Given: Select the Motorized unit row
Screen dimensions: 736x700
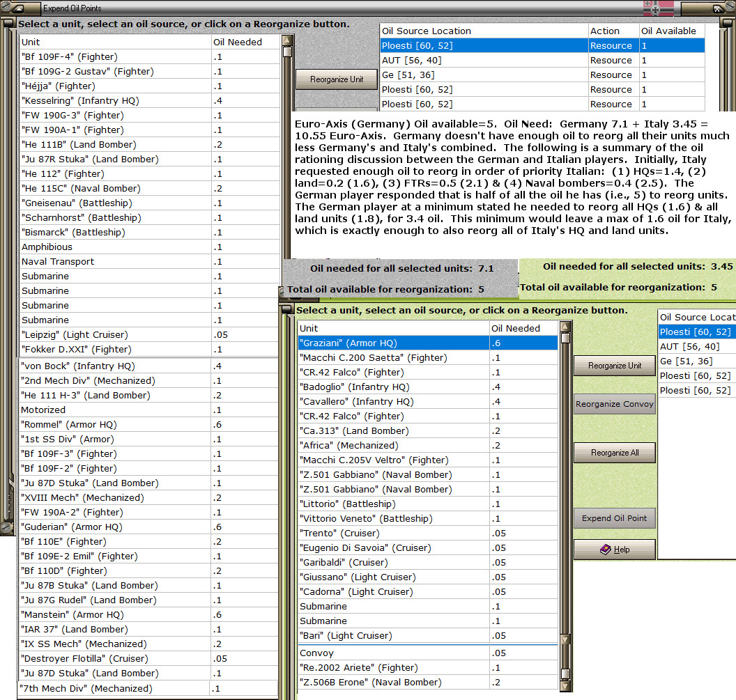Looking at the screenshot, I should tap(149, 410).
